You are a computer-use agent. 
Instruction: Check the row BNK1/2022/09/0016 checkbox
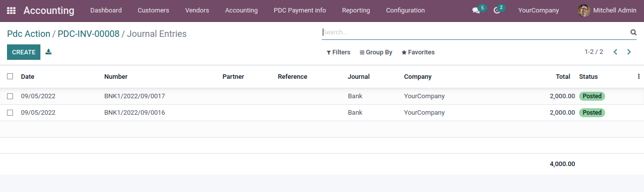(x=10, y=113)
